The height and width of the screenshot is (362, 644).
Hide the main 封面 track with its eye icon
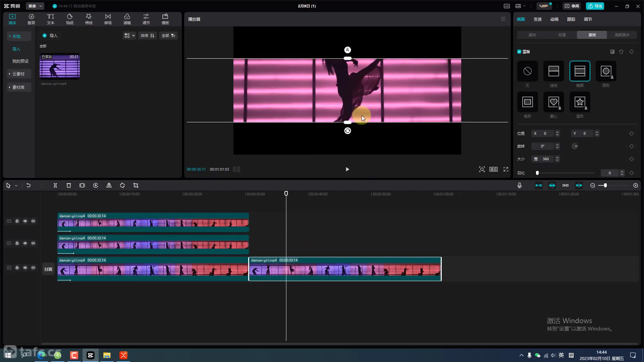[x=25, y=268]
